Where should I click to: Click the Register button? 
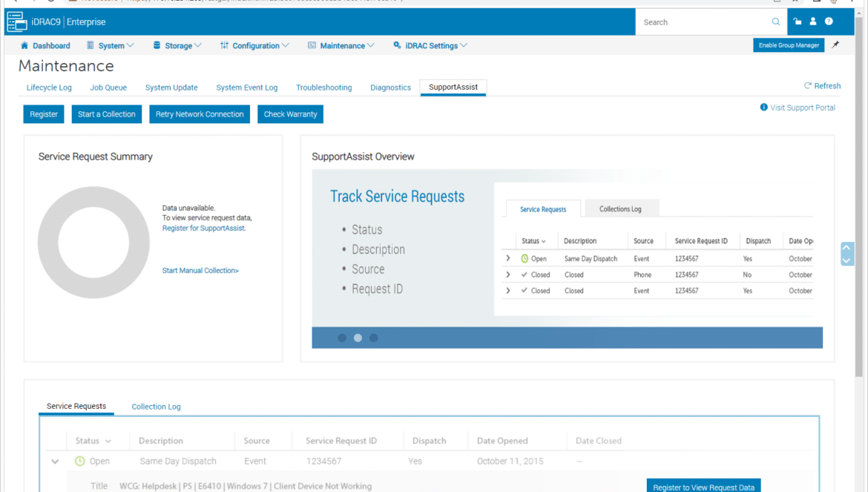pos(44,114)
